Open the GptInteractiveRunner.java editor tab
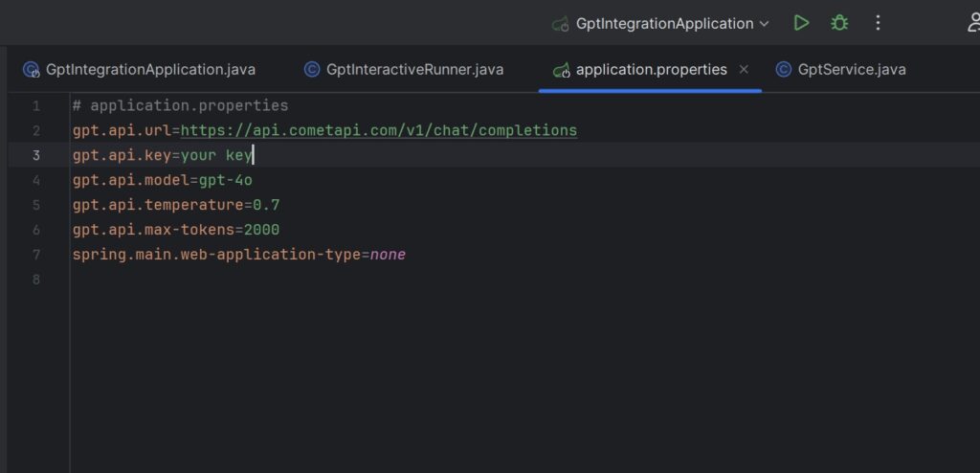 [414, 69]
